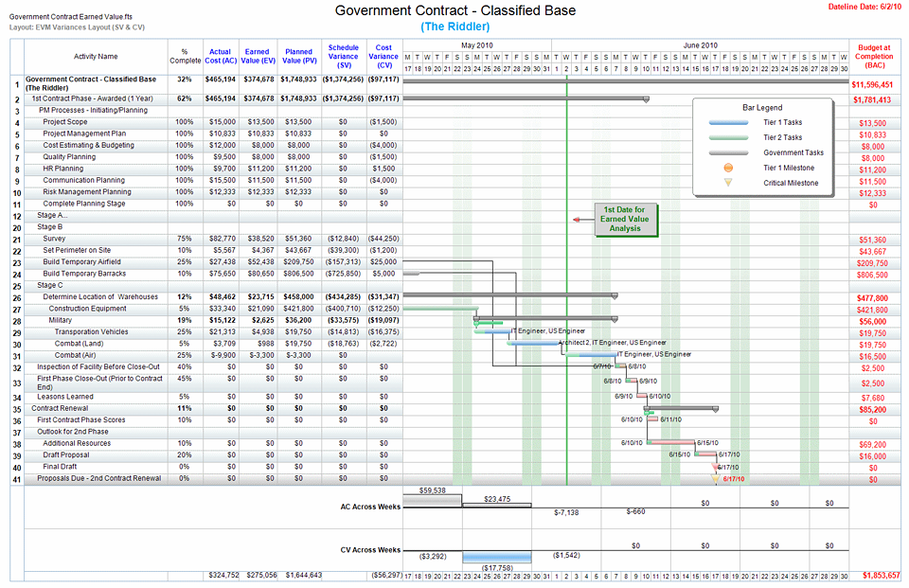
Task: Click the % Complete column header
Action: pyautogui.click(x=185, y=57)
